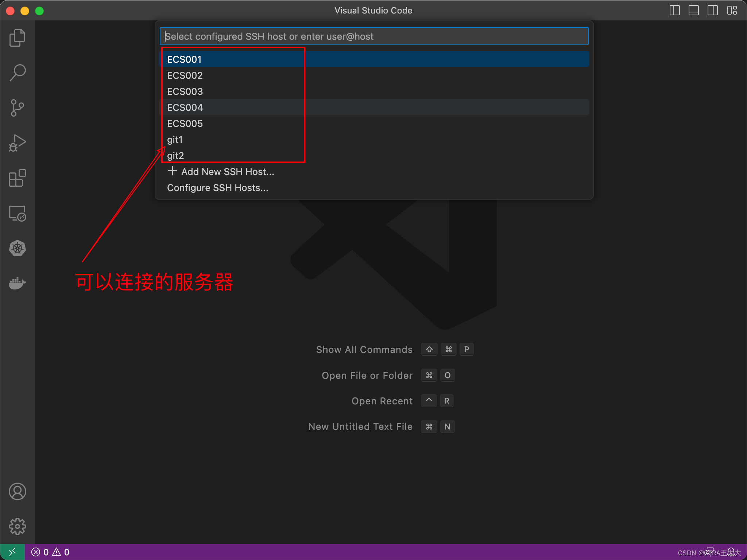
Task: Open the Docker view icon
Action: pos(17,283)
